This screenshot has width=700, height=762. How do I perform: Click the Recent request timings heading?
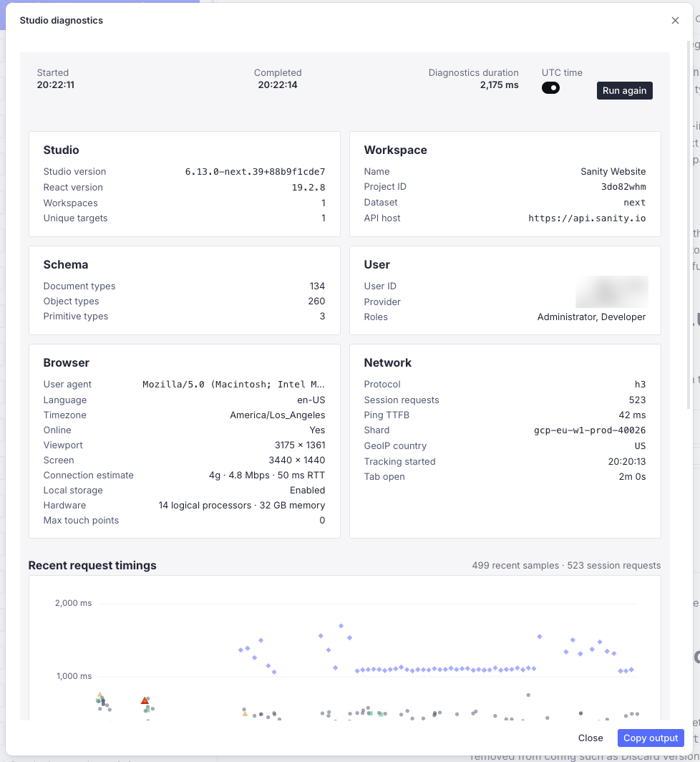(x=92, y=566)
